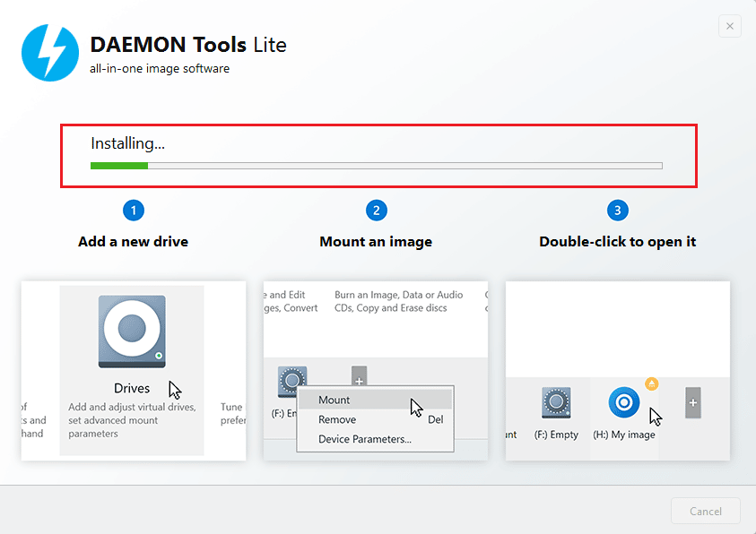Click the eject badge on My image drive
The image size is (756, 534).
[651, 383]
